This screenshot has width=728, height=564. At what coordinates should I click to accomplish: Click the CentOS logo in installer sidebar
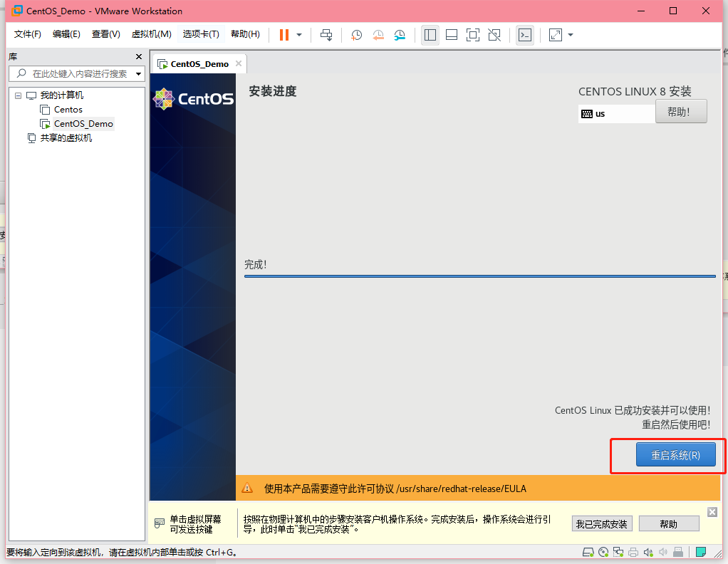point(193,99)
